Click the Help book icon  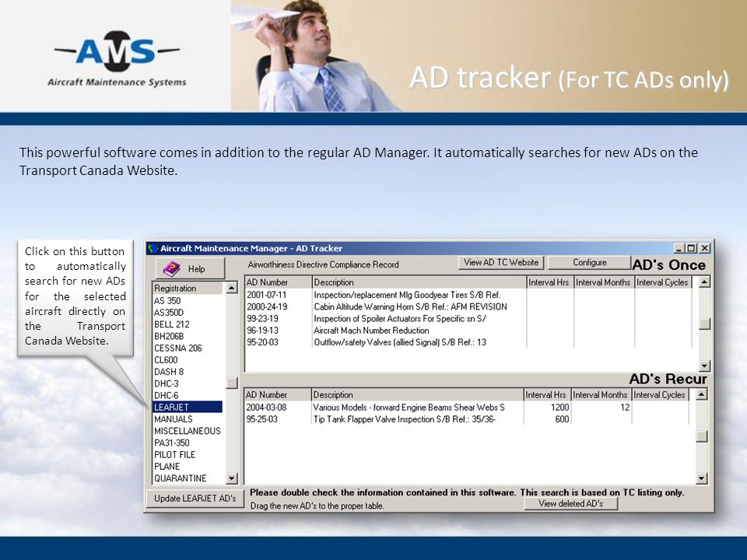pos(171,268)
